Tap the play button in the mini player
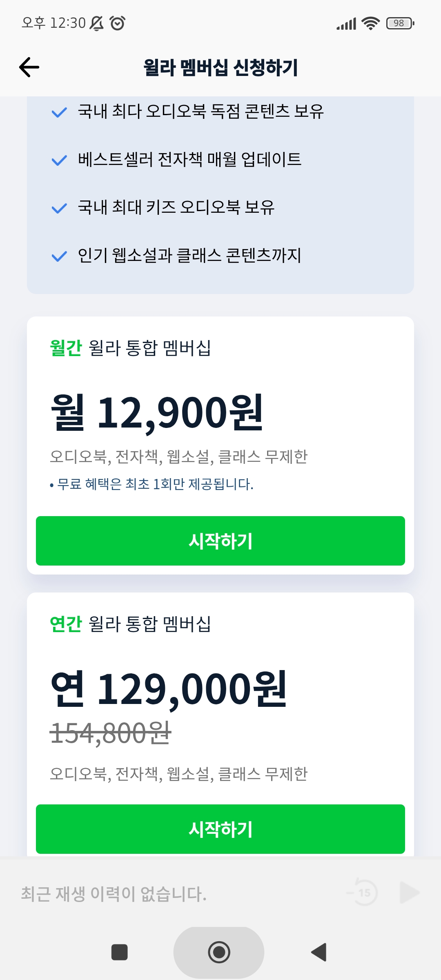 (x=410, y=893)
